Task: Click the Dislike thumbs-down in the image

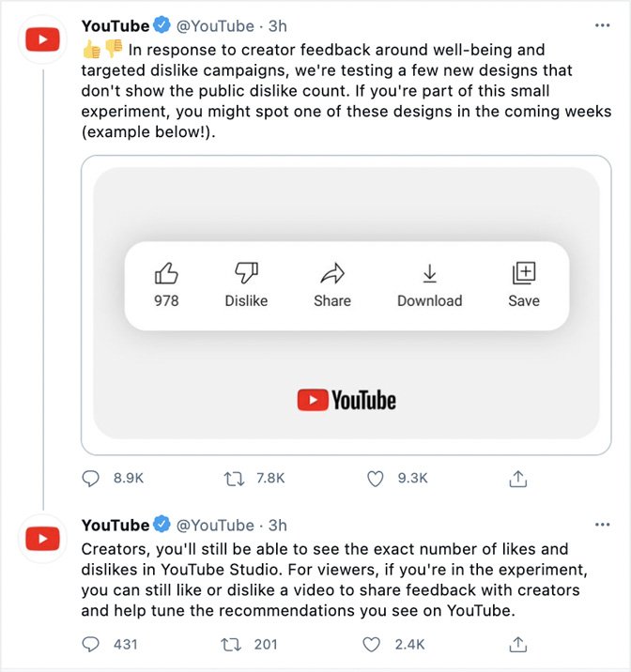Action: pyautogui.click(x=246, y=273)
